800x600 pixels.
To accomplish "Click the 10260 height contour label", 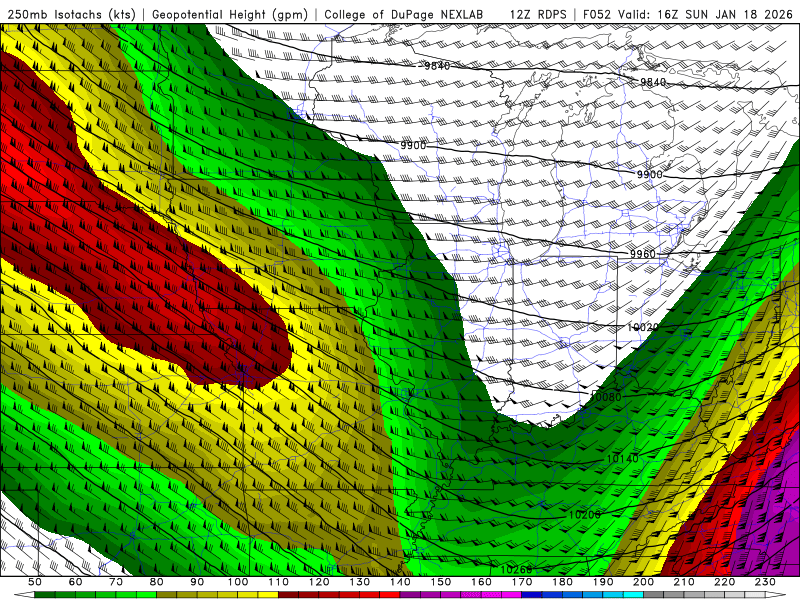I will point(516,570).
